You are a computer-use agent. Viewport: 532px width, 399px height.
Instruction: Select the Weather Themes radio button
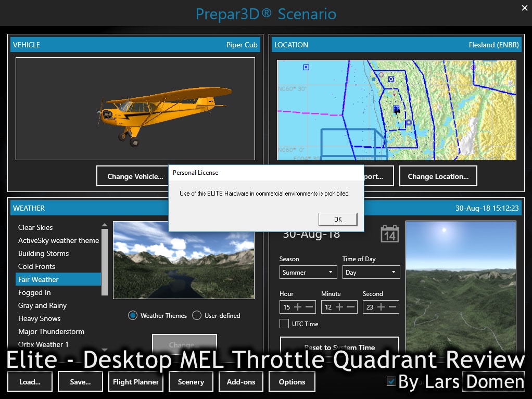point(133,315)
